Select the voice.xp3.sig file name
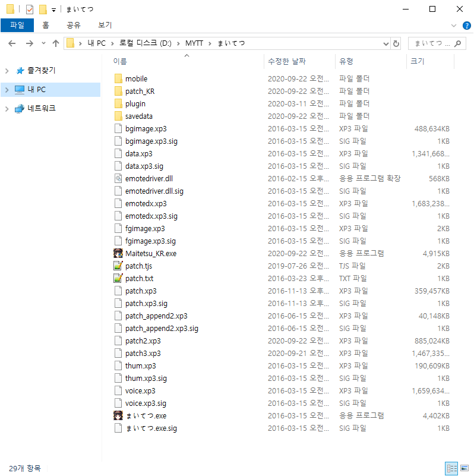 tap(146, 403)
